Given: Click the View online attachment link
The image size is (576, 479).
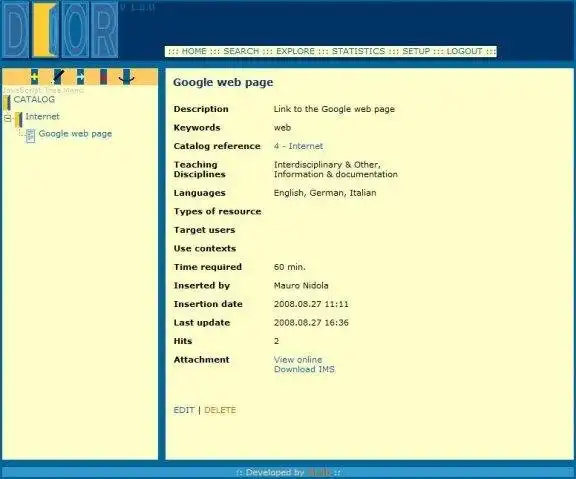Looking at the screenshot, I should pyautogui.click(x=298, y=360).
